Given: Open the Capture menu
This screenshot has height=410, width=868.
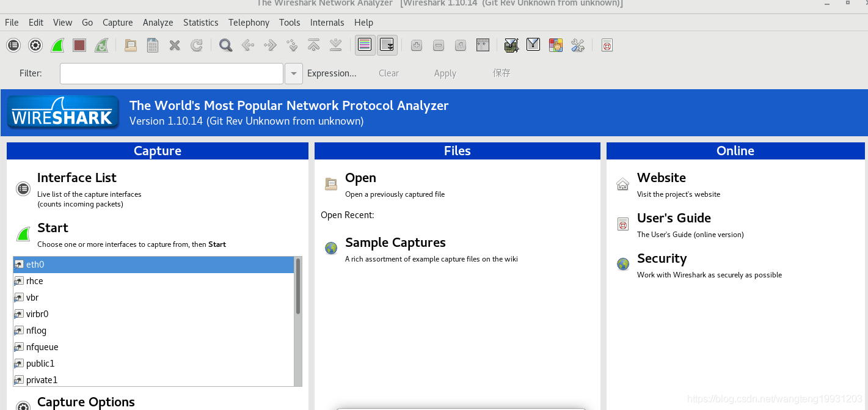Looking at the screenshot, I should point(118,23).
